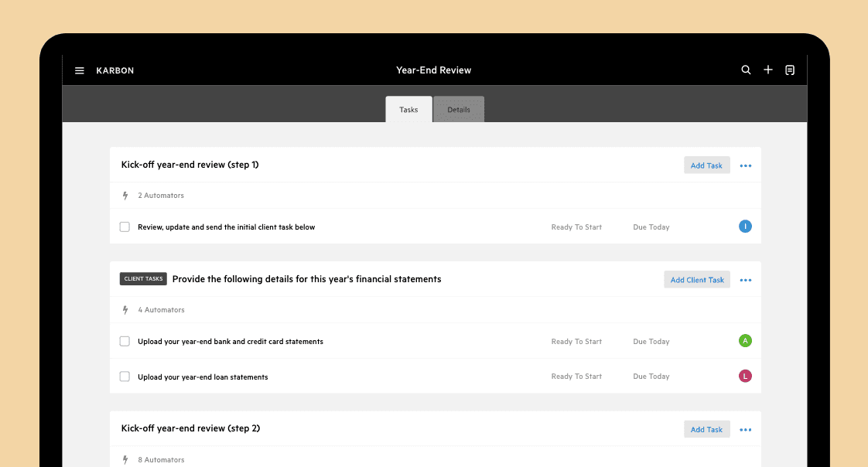Click the green 'A' assignee avatar
The width and height of the screenshot is (868, 467).
coord(745,341)
